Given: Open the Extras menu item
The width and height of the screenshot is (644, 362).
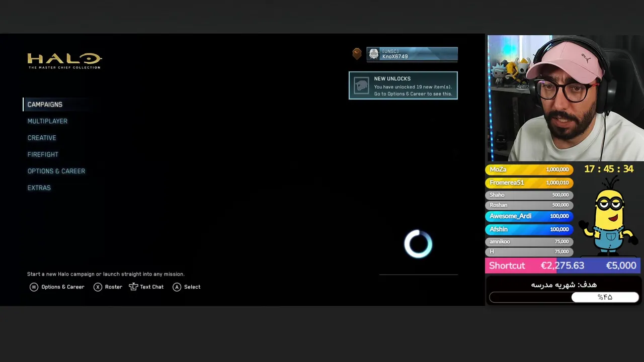Looking at the screenshot, I should point(39,188).
